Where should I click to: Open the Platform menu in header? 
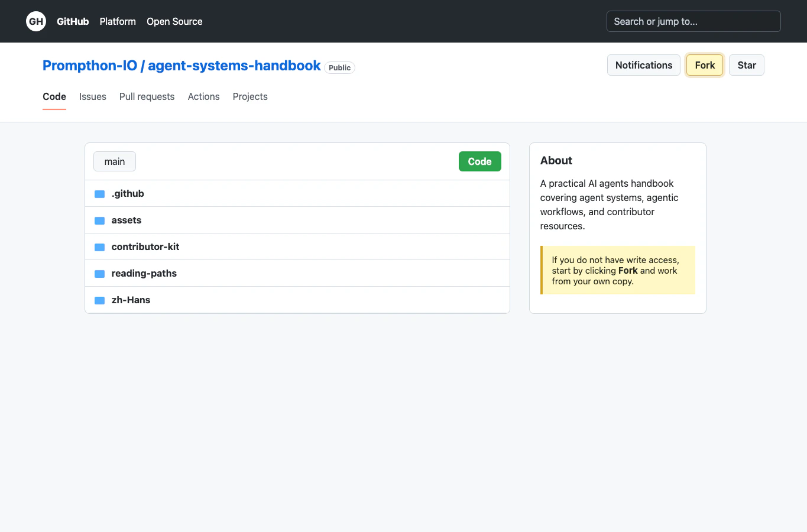118,21
